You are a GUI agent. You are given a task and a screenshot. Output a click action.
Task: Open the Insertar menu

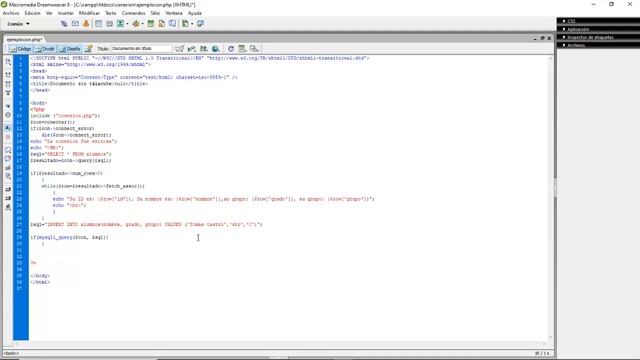pos(65,13)
